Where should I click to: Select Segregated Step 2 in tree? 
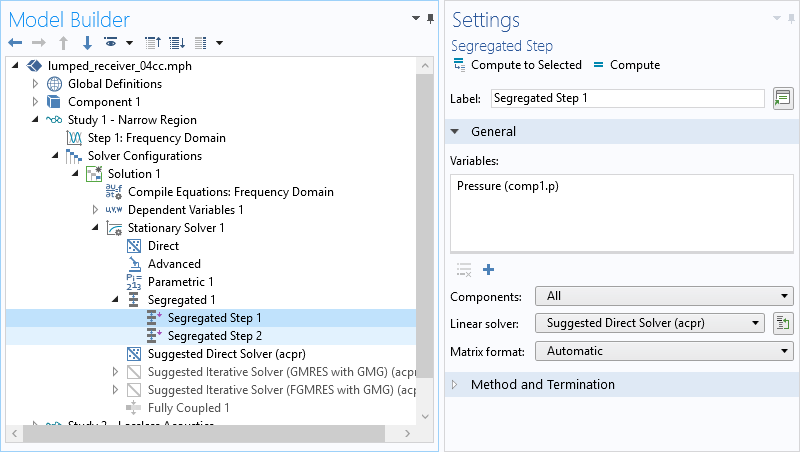pos(214,336)
